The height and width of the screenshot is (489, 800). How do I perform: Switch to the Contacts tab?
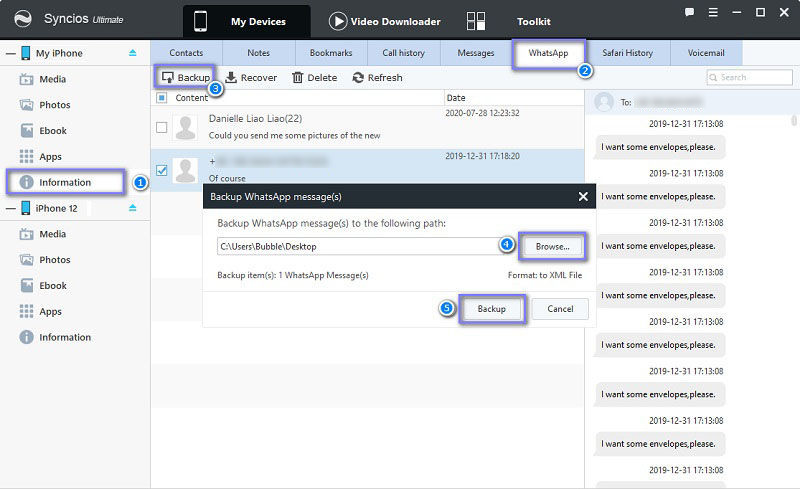[186, 53]
